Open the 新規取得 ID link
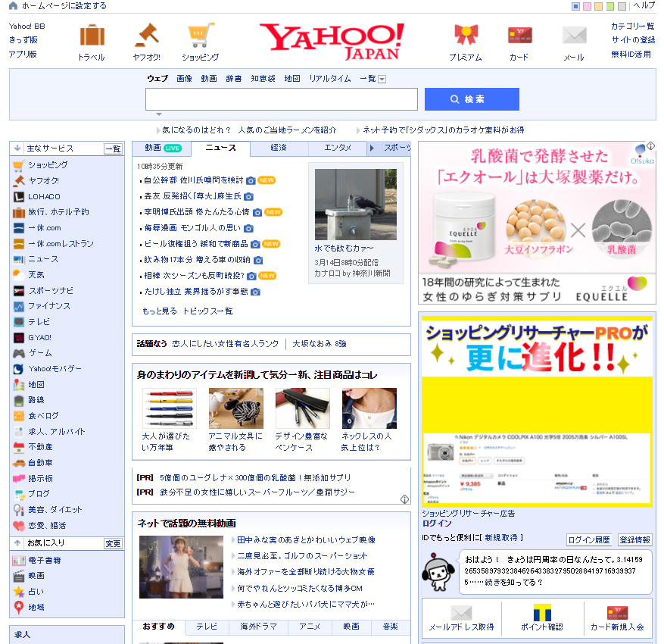The image size is (664, 644). (x=501, y=538)
